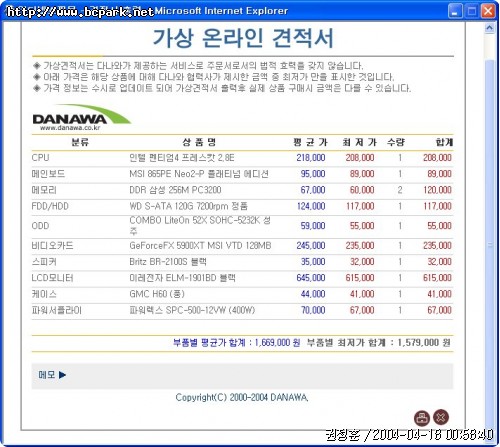
Task: Select the FDD/HDD category cell
Action: coord(50,206)
